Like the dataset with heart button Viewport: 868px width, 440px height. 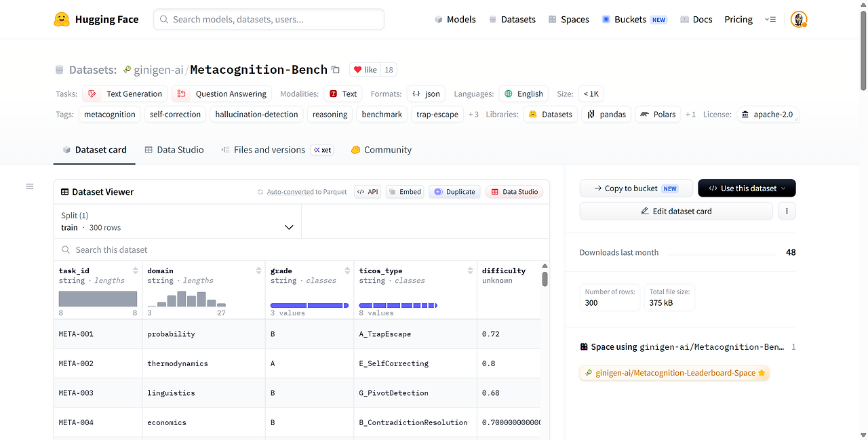365,70
